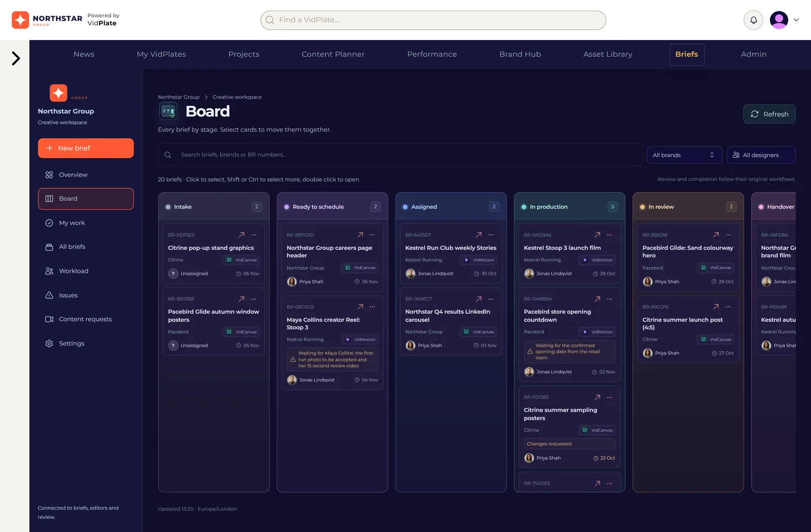The image size is (811, 532).
Task: Open more options for BR-9003BE card
Action: [254, 299]
